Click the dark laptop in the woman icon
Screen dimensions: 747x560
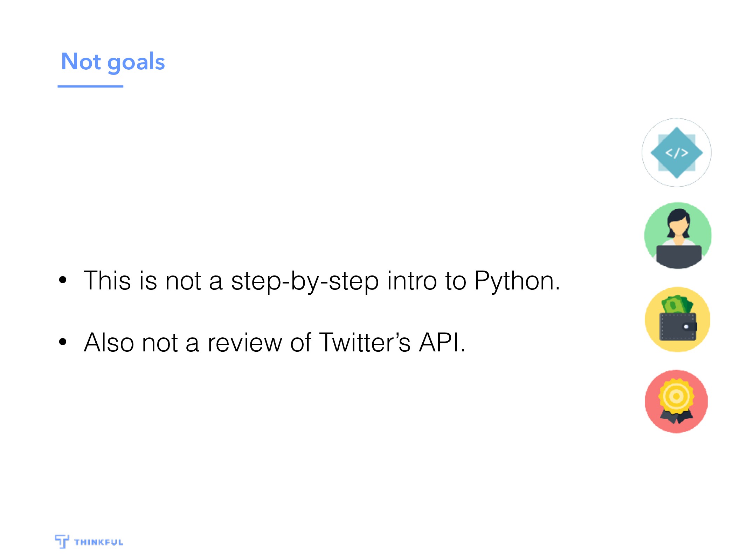[x=679, y=257]
